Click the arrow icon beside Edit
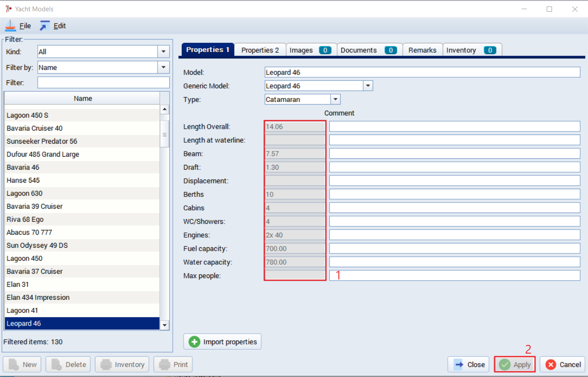 45,26
